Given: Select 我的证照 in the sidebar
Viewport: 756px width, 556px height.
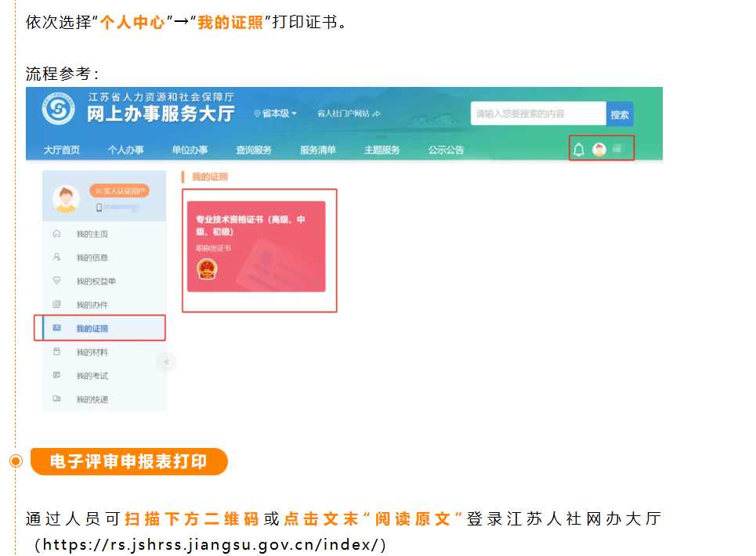Looking at the screenshot, I should (x=92, y=328).
